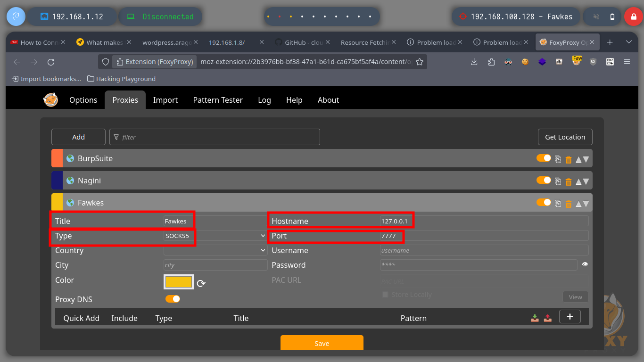Click the Username input field
The height and width of the screenshot is (362, 644).
point(484,250)
